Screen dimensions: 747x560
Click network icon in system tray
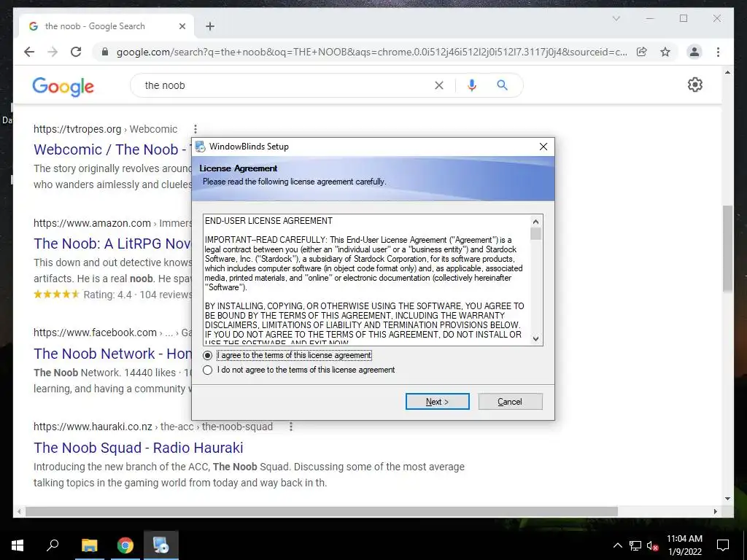coord(635,545)
